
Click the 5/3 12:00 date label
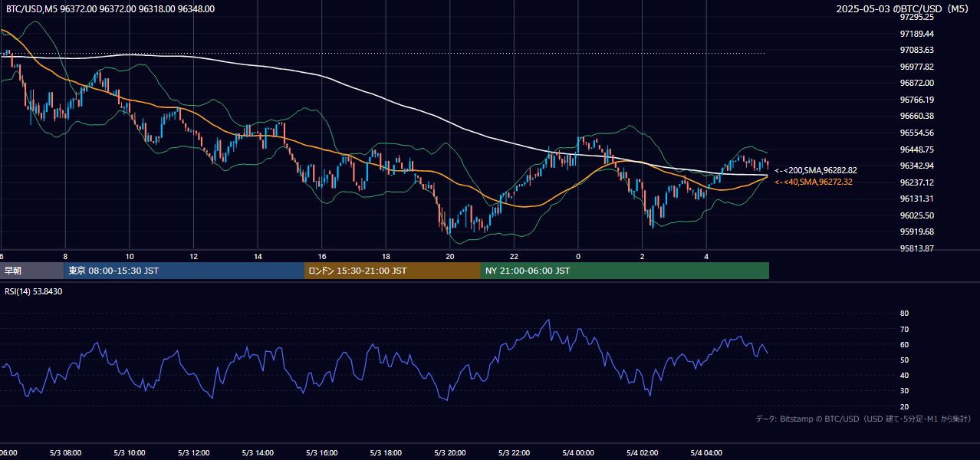[x=194, y=453]
